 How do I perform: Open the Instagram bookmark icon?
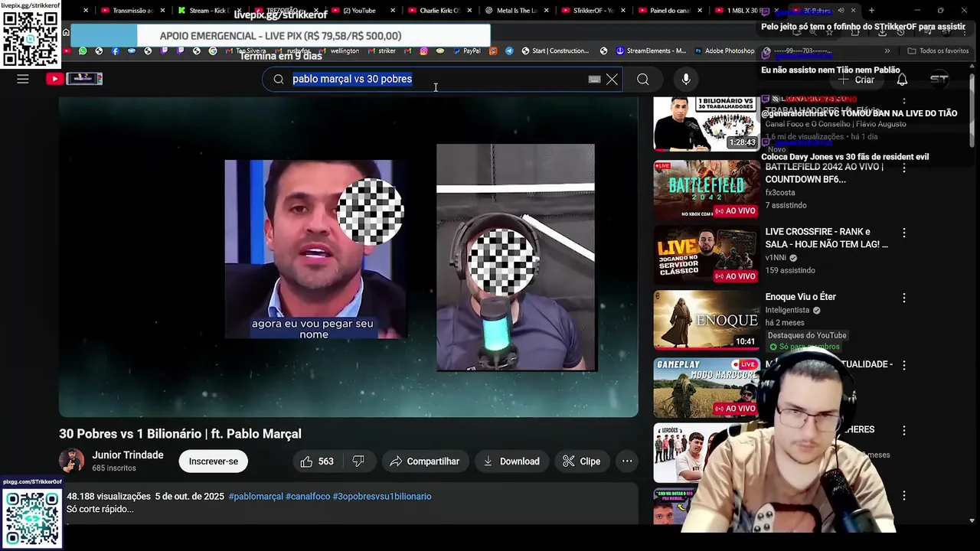[x=423, y=51]
